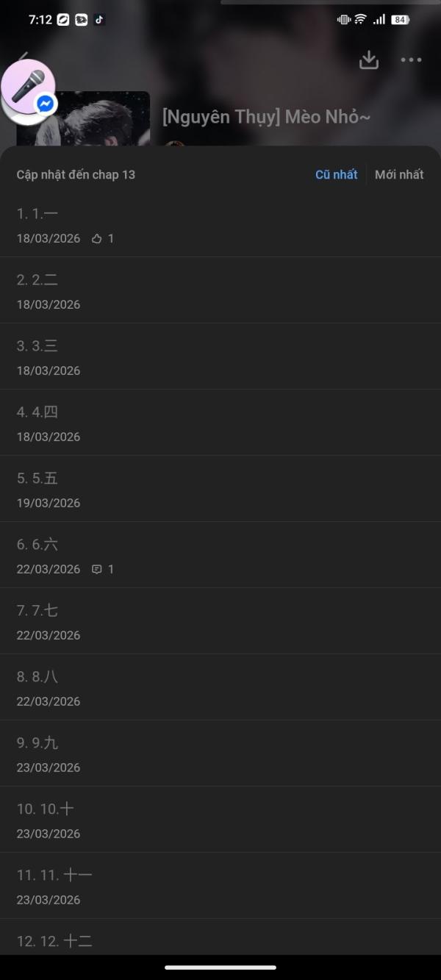Sort chapters by Cũ nhất
Image resolution: width=441 pixels, height=980 pixels.
[336, 175]
